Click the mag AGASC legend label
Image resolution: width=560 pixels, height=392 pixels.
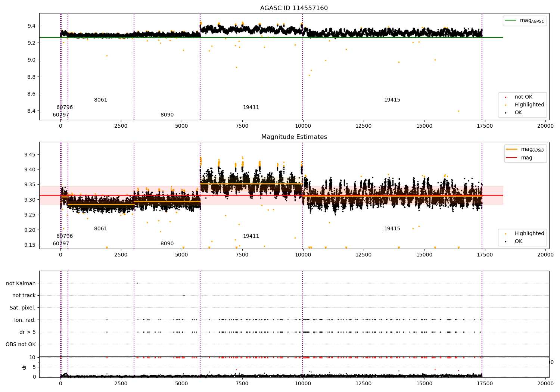point(532,21)
